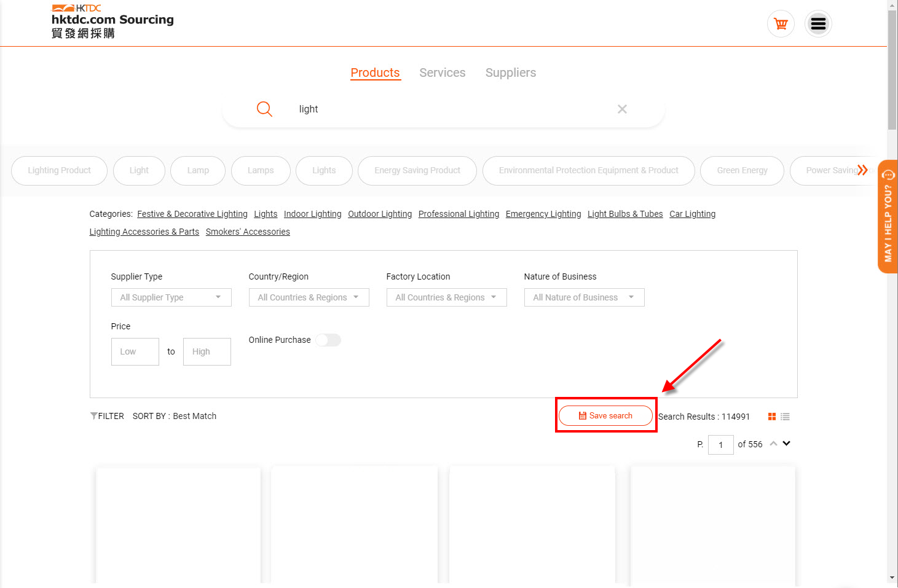Click the Lighting Product suggestion chip
Image resolution: width=898 pixels, height=588 pixels.
59,171
